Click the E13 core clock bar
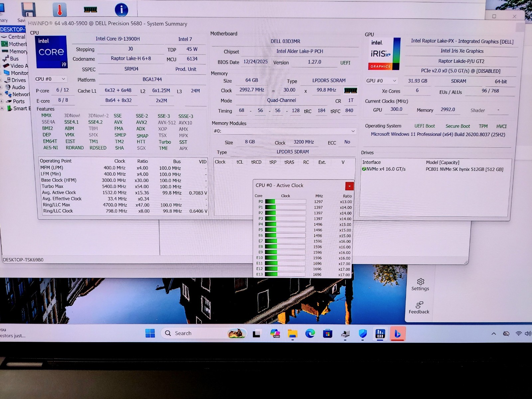This screenshot has width=532, height=399. point(285,274)
